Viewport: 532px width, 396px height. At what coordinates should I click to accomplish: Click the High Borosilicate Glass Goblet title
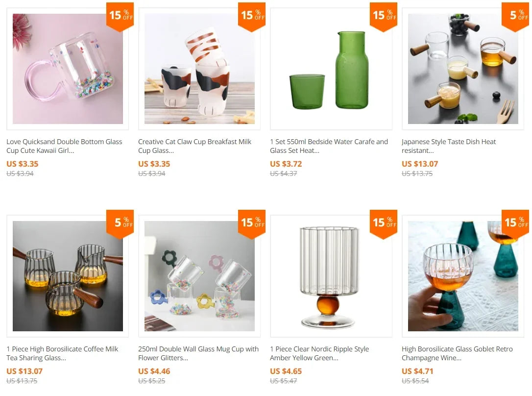click(457, 353)
